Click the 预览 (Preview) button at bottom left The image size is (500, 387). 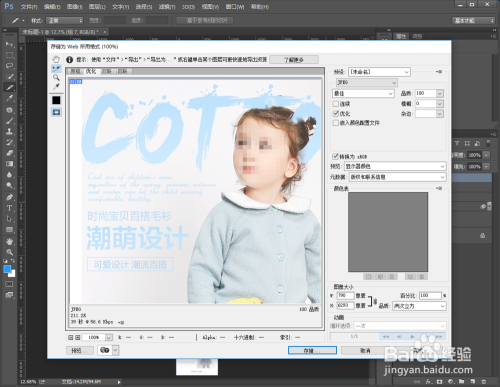point(80,350)
